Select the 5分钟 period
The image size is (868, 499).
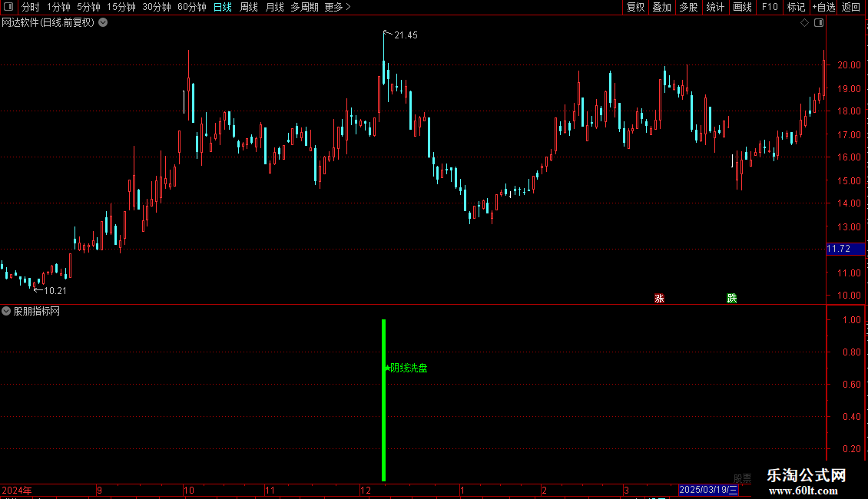coord(88,7)
